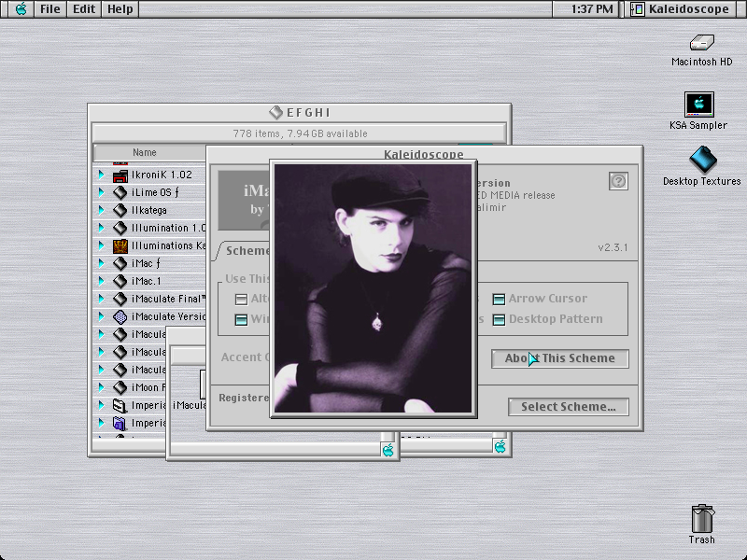
Task: Select the Illumination 1.0 scheme icon
Action: (120, 228)
